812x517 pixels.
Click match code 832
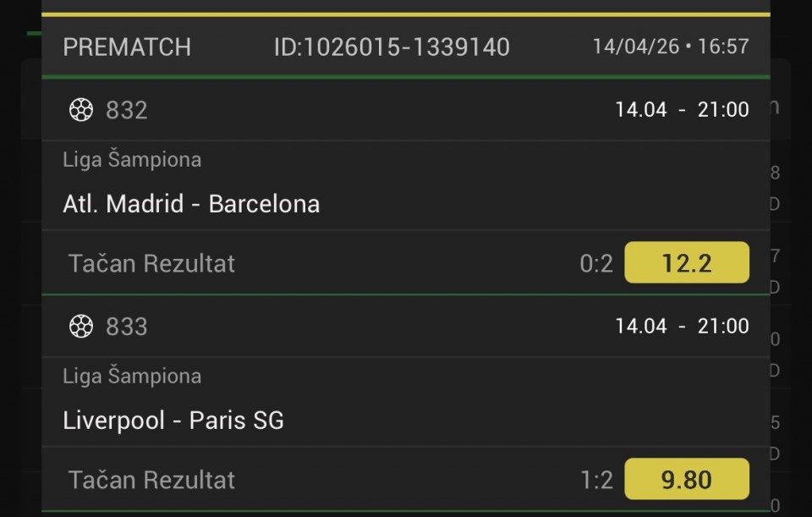click(127, 110)
